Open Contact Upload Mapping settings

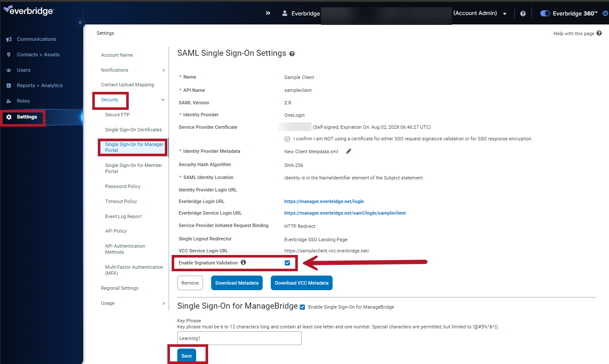[127, 85]
